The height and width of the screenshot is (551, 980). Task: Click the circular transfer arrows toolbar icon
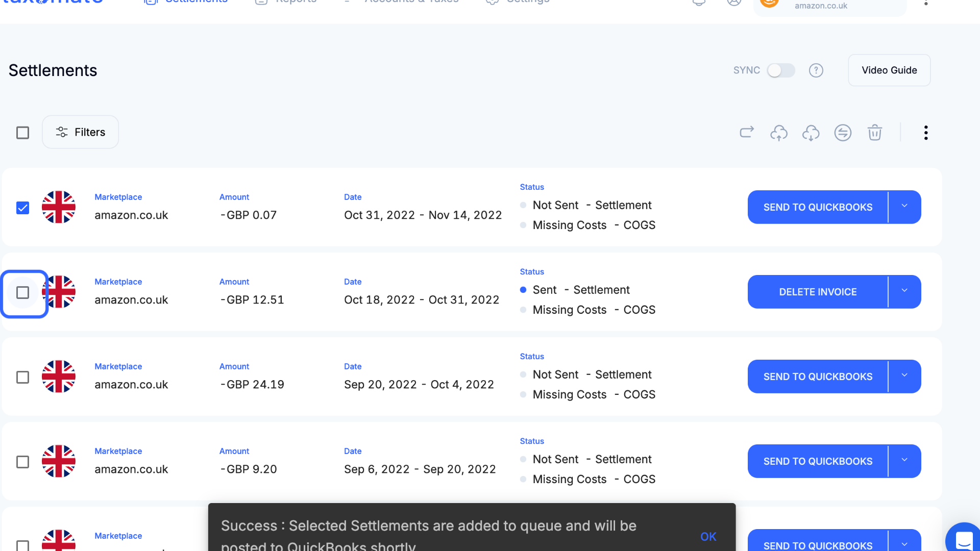point(843,133)
